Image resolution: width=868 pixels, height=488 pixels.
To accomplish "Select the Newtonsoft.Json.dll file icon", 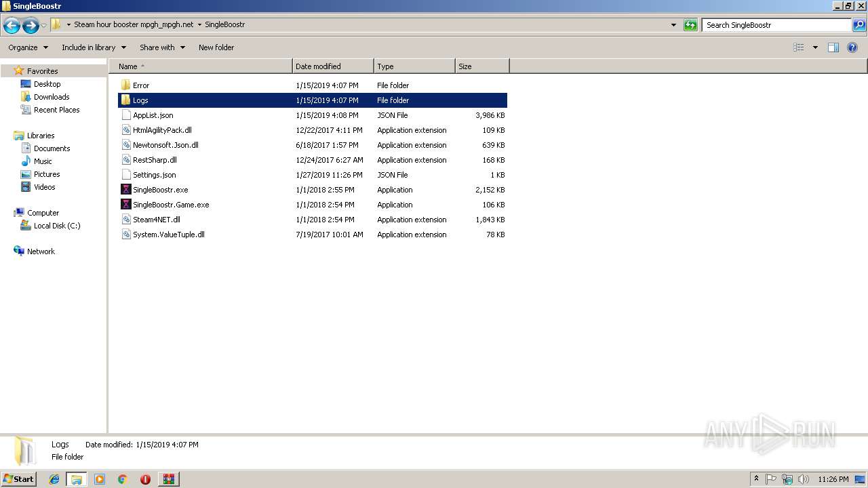I will (126, 145).
